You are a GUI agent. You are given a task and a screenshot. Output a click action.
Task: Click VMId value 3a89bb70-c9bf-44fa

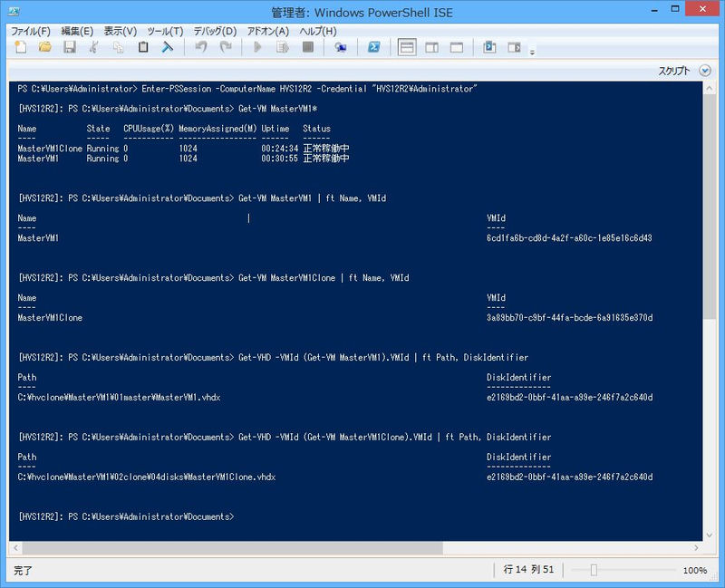click(570, 318)
